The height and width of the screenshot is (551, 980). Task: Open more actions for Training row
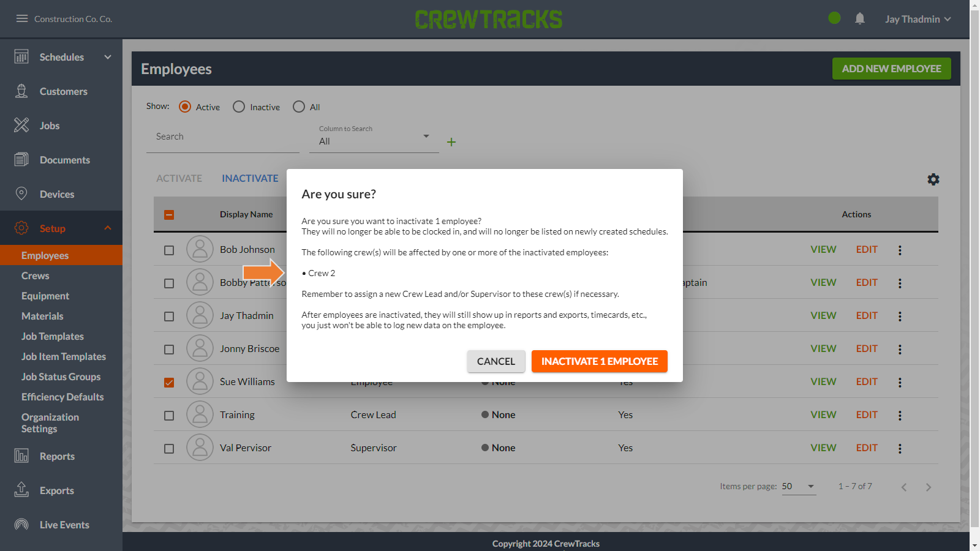click(900, 415)
